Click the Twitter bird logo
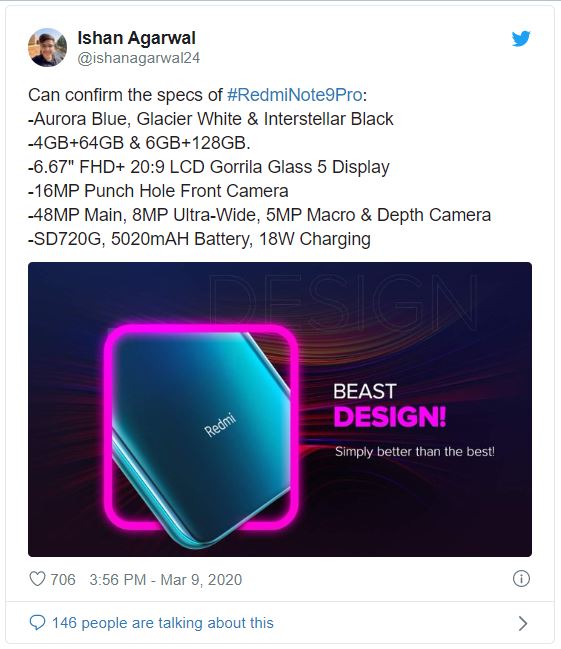Viewport: 561px width, 649px height. (x=521, y=38)
